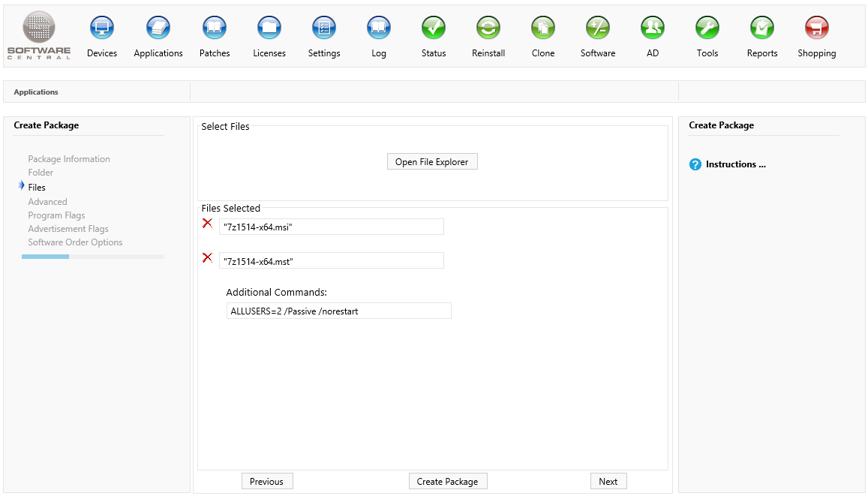Focus the Additional Commands text field
This screenshot has width=868, height=496.
[338, 311]
